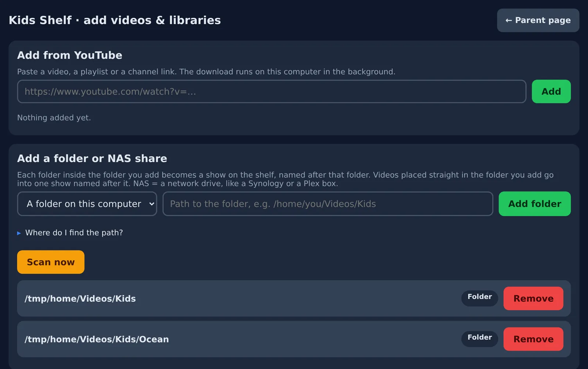
Task: Go back via the Parent page button
Action: (538, 20)
